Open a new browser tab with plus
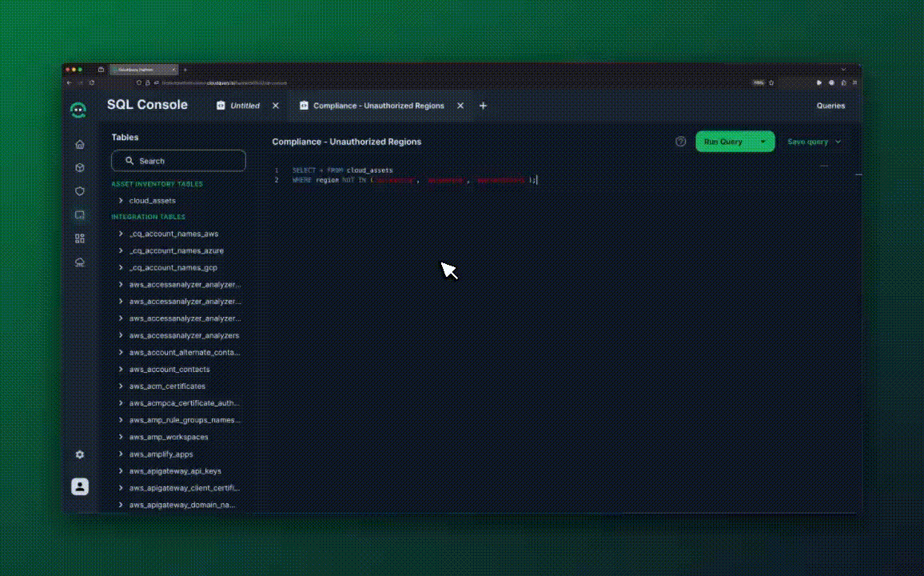This screenshot has height=576, width=924. click(185, 70)
